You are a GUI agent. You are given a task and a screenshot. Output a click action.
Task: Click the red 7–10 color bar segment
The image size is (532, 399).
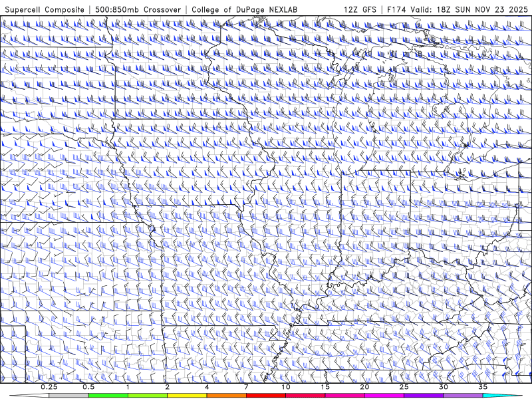pyautogui.click(x=265, y=396)
